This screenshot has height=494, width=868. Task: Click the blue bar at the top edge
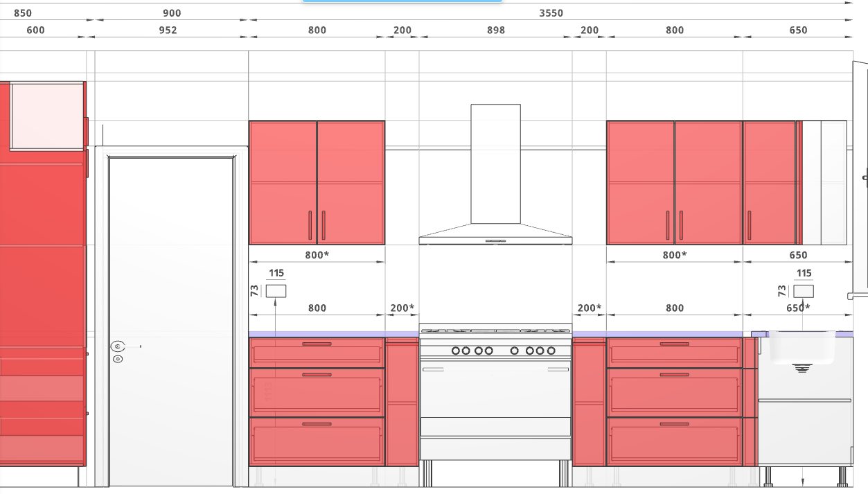click(402, 1)
